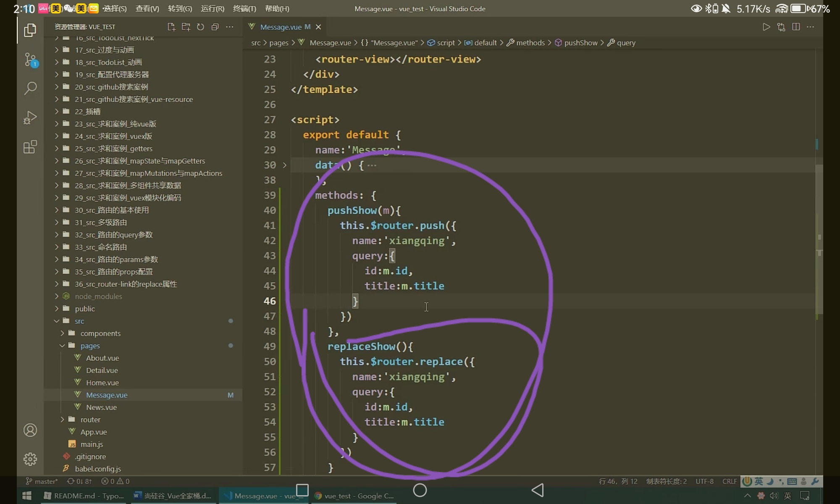Click the New File icon in explorer

pyautogui.click(x=171, y=27)
